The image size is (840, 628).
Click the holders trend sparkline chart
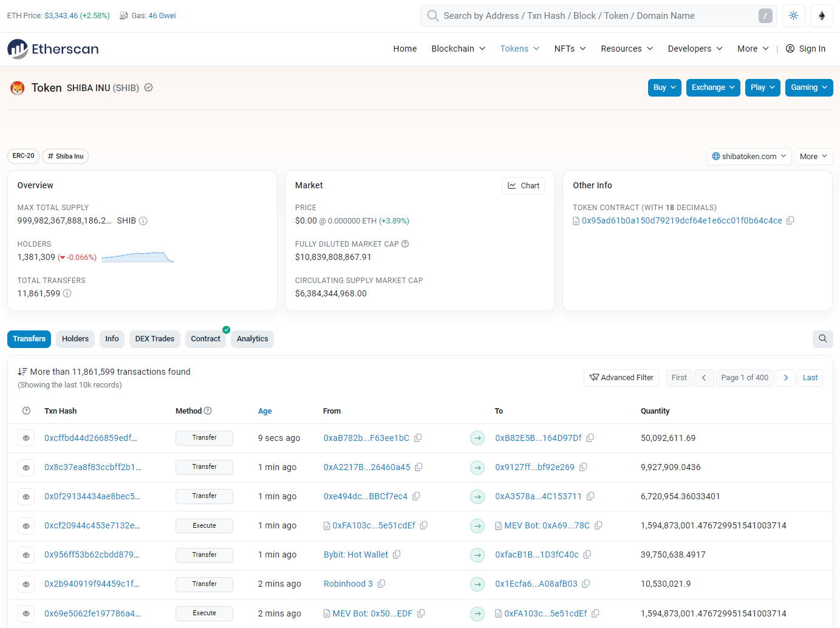(x=138, y=257)
